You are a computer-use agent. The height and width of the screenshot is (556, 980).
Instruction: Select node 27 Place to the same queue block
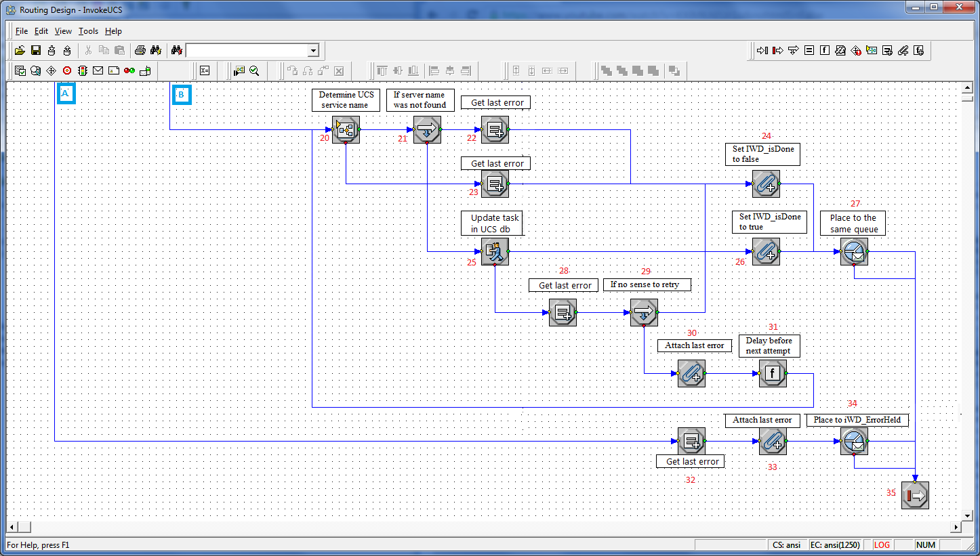click(854, 251)
